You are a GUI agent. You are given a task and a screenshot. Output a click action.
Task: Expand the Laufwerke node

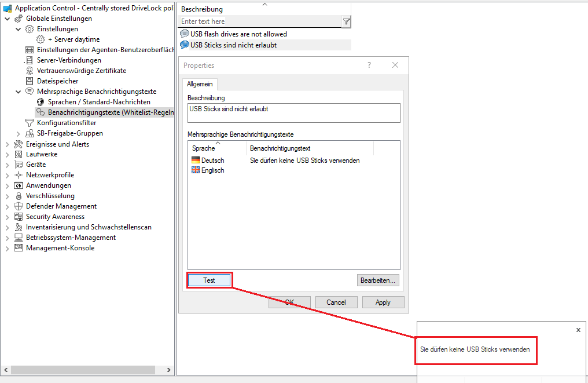[x=7, y=154]
